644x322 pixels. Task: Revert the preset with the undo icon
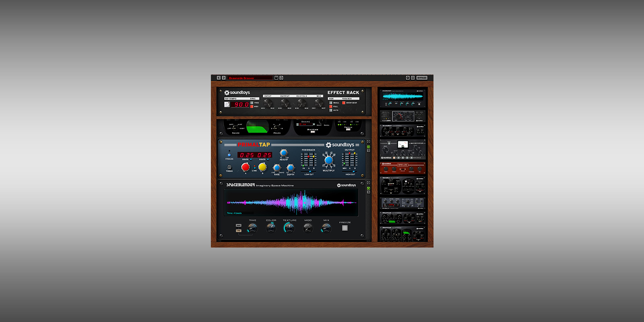pos(281,78)
